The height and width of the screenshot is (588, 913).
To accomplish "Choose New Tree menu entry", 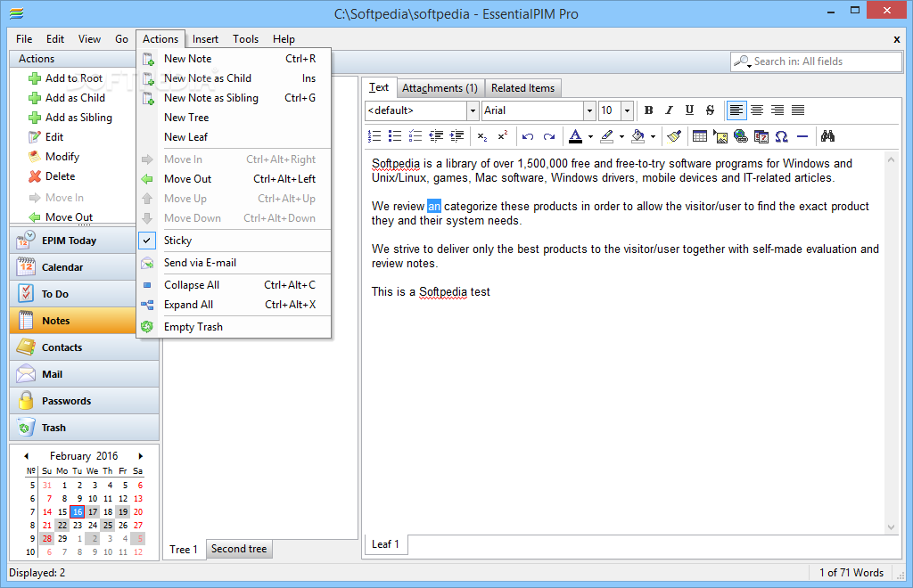I will 234,118.
